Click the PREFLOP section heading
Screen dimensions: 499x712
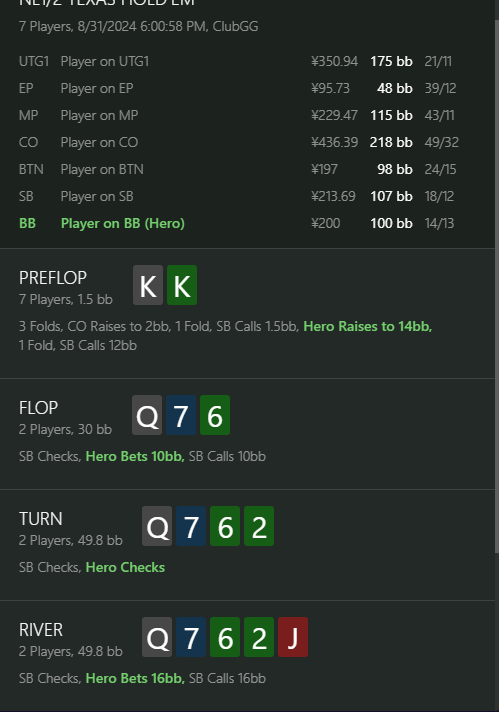click(53, 278)
